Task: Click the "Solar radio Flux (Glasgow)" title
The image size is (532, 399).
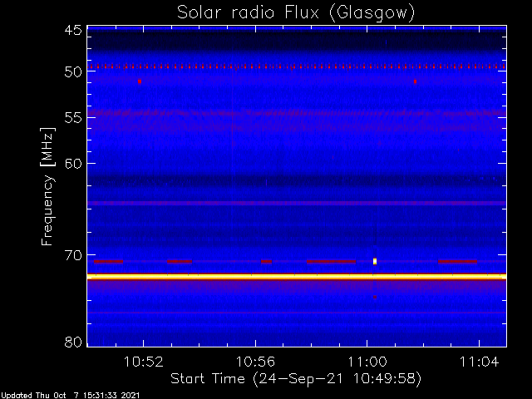Action: coord(296,13)
